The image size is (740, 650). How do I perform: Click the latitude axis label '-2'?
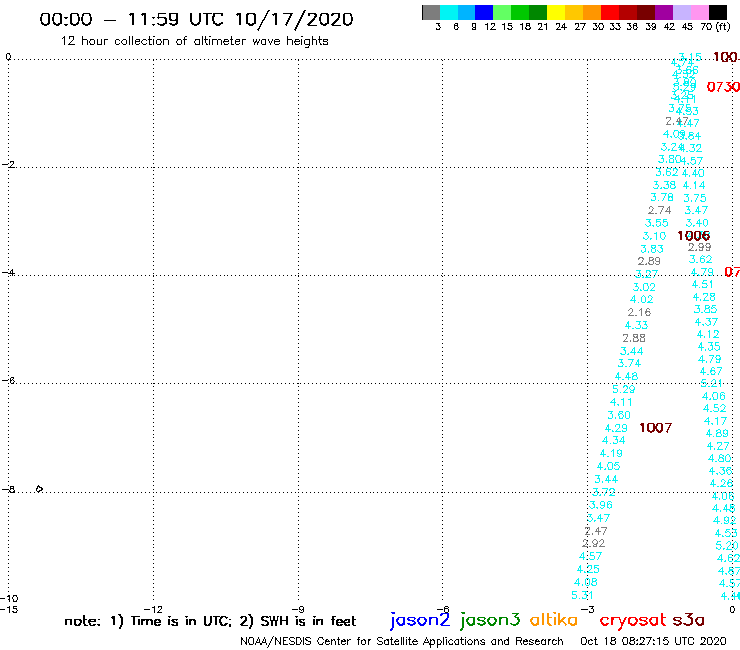click(8, 164)
